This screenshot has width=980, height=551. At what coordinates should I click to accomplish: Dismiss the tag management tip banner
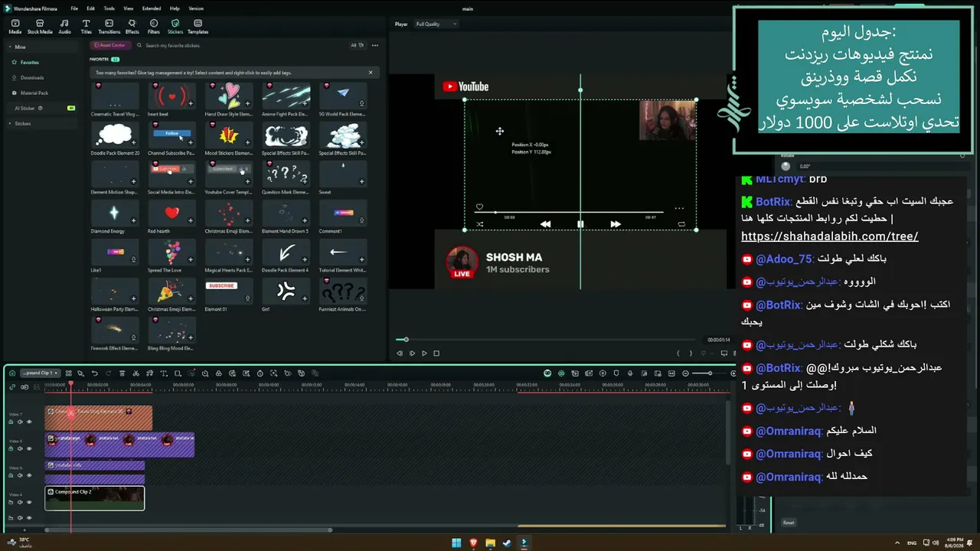click(371, 73)
